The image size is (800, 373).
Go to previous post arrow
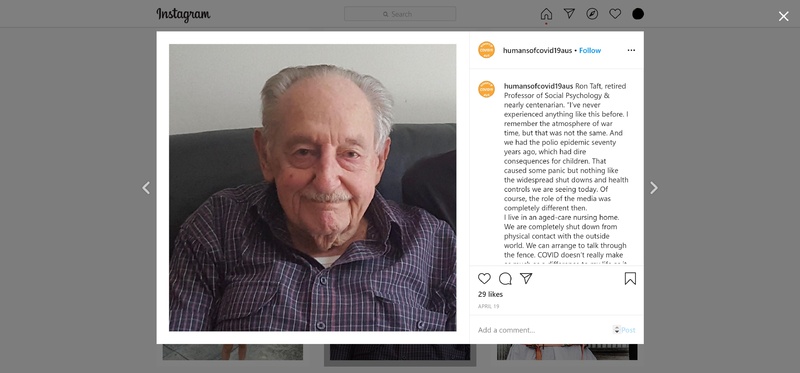point(146,188)
